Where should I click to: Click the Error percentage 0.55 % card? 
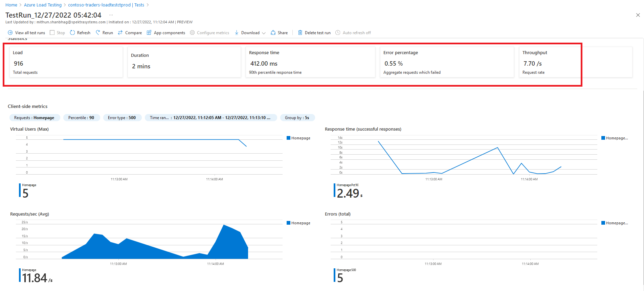coord(447,62)
